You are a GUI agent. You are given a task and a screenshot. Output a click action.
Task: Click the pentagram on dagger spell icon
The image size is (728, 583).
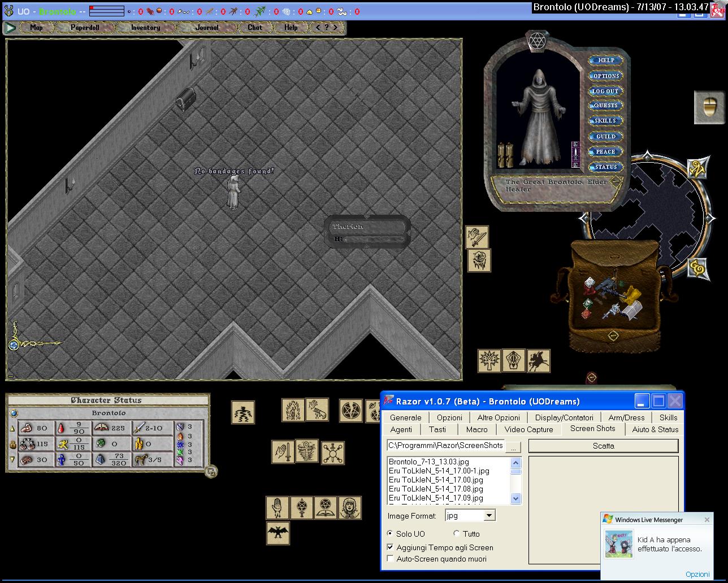coord(302,507)
